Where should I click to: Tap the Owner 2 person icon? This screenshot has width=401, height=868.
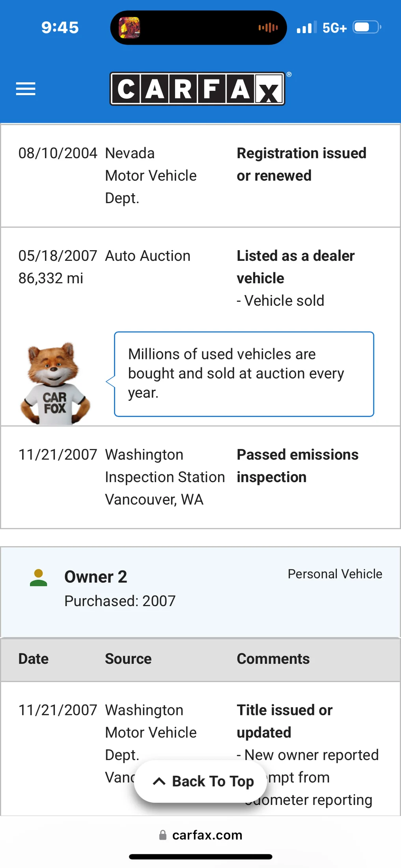tap(39, 578)
